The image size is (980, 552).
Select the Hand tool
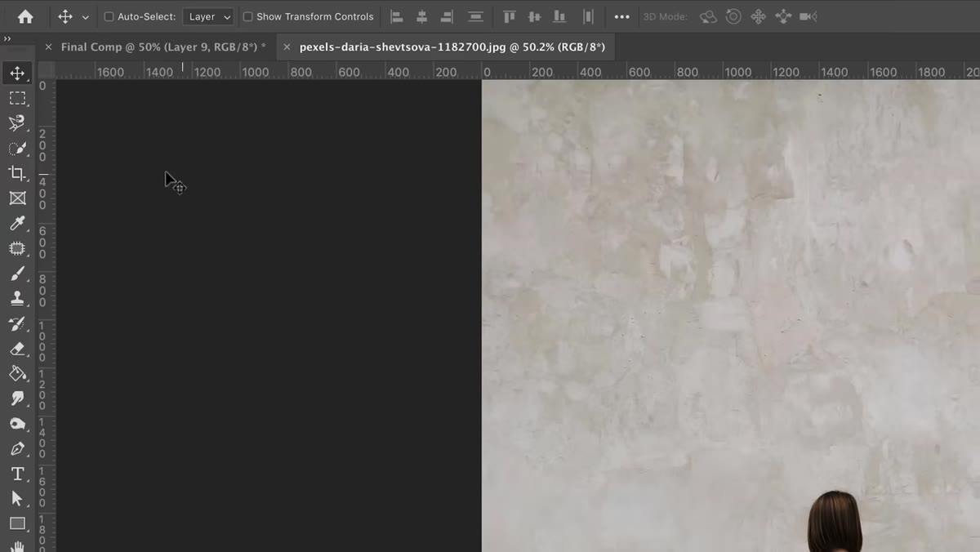(17, 545)
